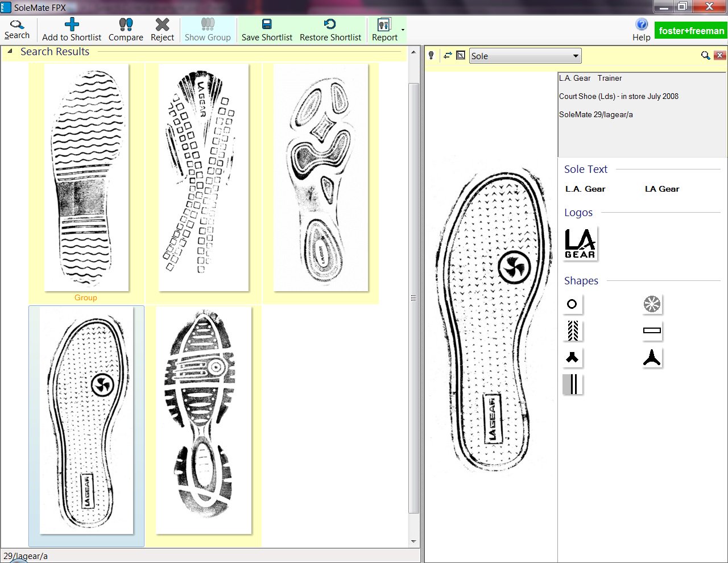Click the 'L.A. Gear' sole text
Screen dimensions: 728x563
(585, 189)
